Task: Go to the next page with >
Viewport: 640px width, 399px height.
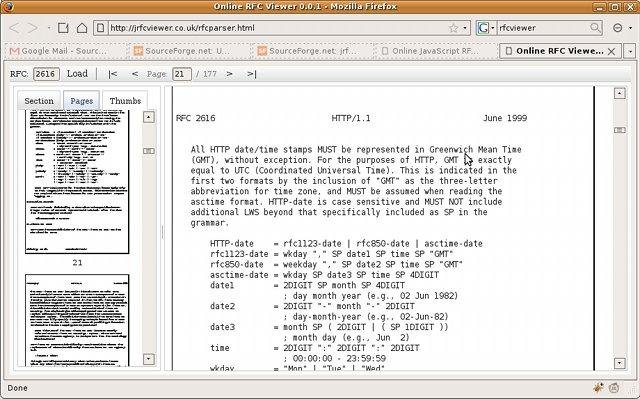Action: coord(229,74)
